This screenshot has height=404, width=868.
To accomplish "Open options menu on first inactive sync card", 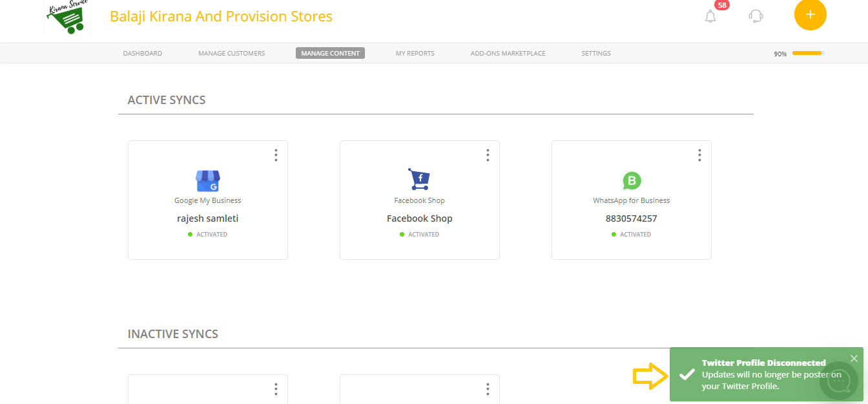I will pyautogui.click(x=276, y=389).
